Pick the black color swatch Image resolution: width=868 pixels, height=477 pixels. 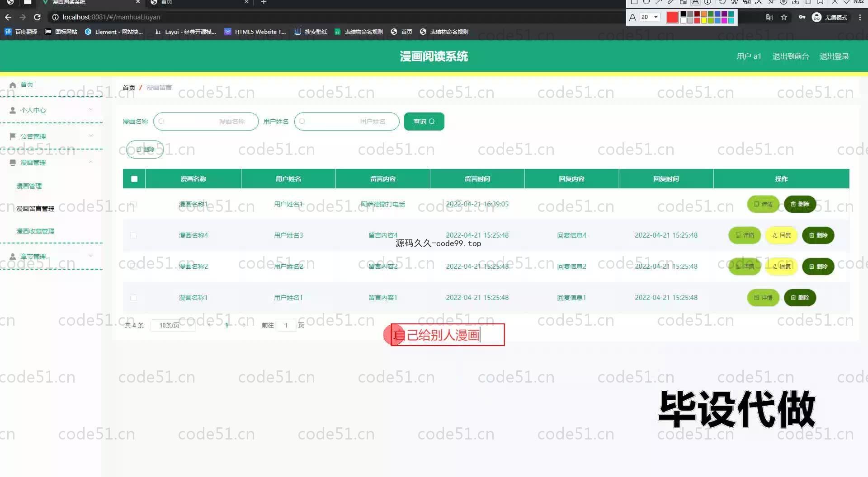pos(684,14)
